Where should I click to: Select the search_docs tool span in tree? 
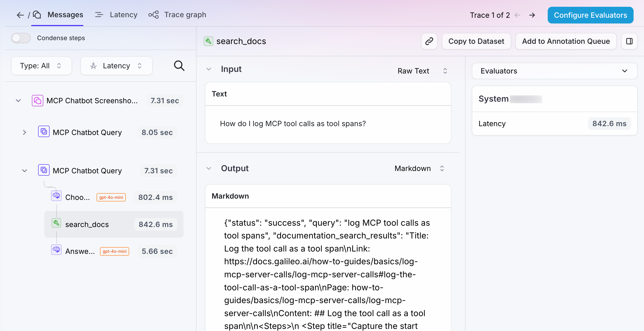click(114, 224)
